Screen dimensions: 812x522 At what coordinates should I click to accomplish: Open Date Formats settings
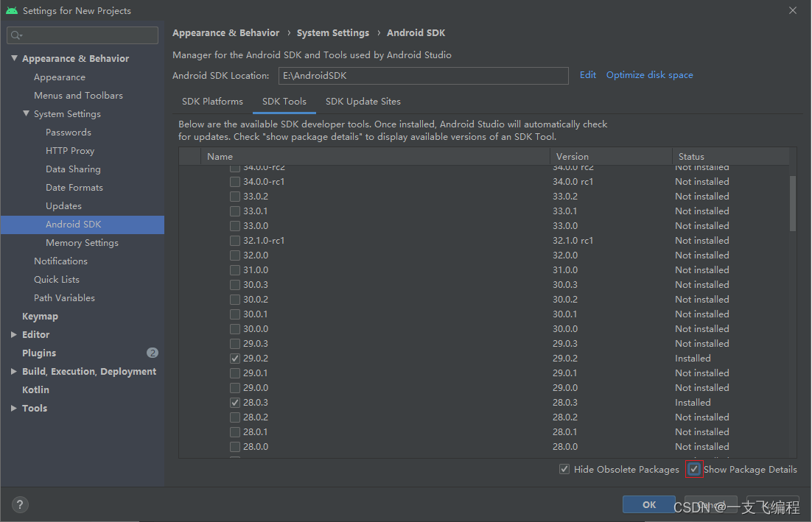pyautogui.click(x=74, y=187)
